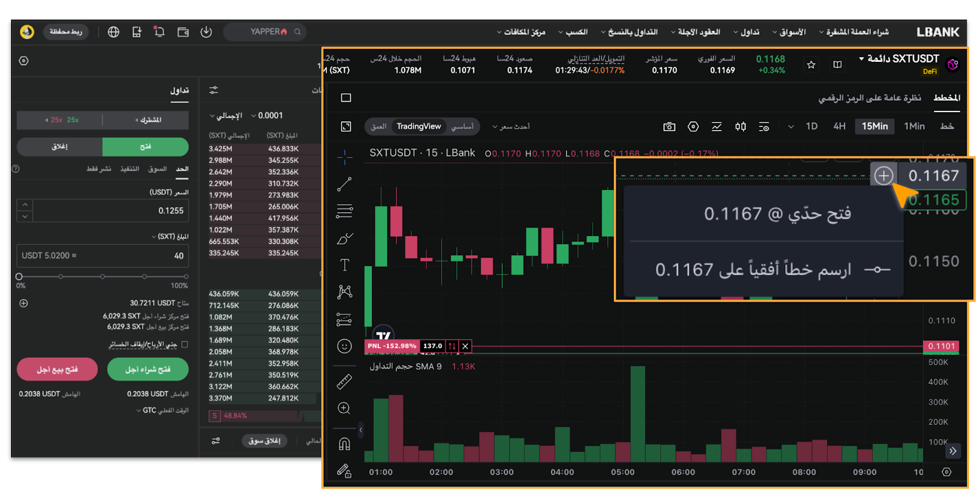Click Connect Wallet (ربط محفظة) button
This screenshot has height=496, width=980.
click(x=66, y=32)
